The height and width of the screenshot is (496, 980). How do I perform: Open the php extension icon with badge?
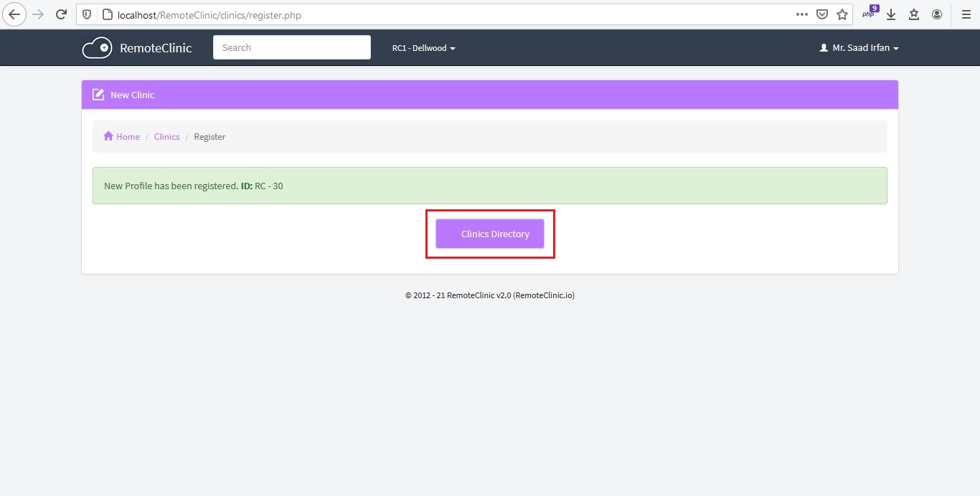tap(870, 14)
